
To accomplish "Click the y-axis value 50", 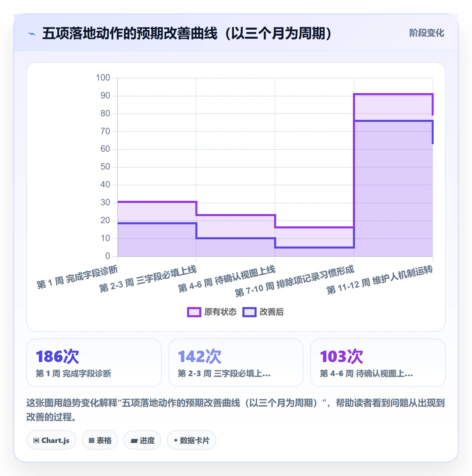I will [105, 167].
